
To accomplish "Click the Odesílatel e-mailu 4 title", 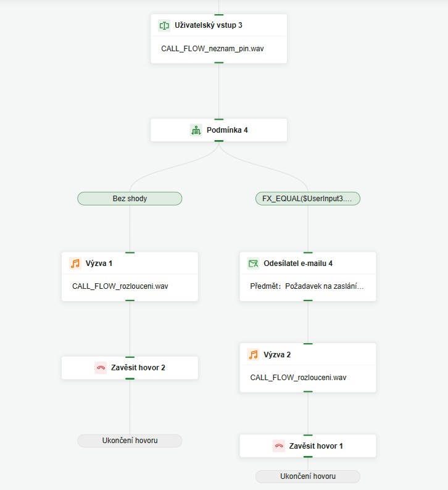I will point(298,264).
